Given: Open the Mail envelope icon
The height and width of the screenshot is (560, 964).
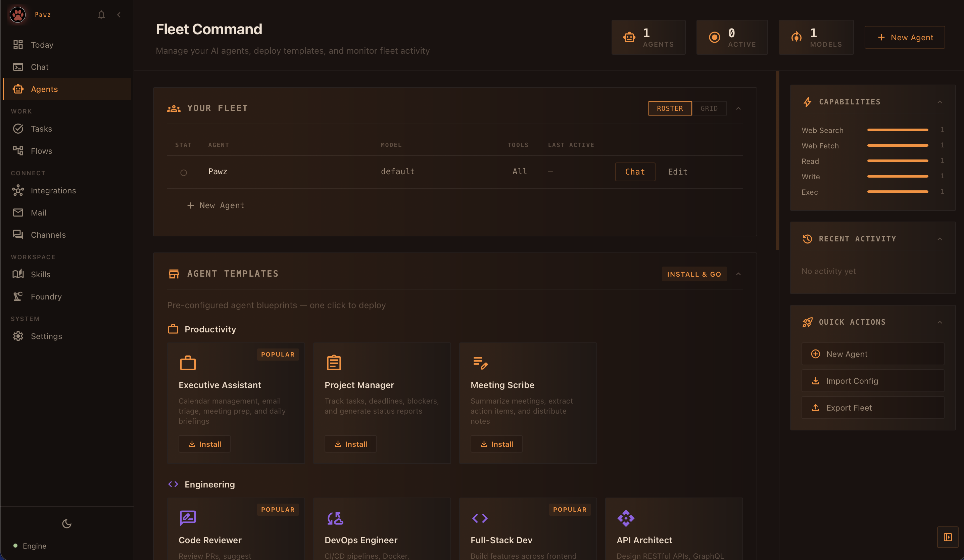Looking at the screenshot, I should coord(18,212).
